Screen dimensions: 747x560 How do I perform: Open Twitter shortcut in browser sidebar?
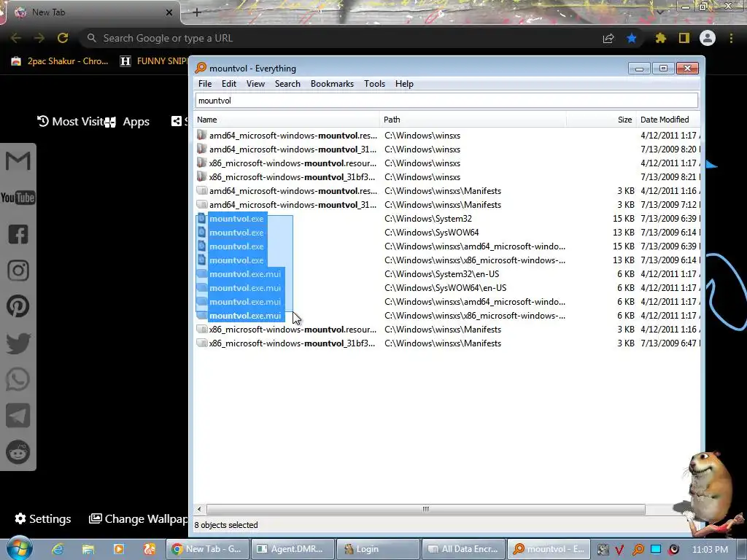(18, 343)
